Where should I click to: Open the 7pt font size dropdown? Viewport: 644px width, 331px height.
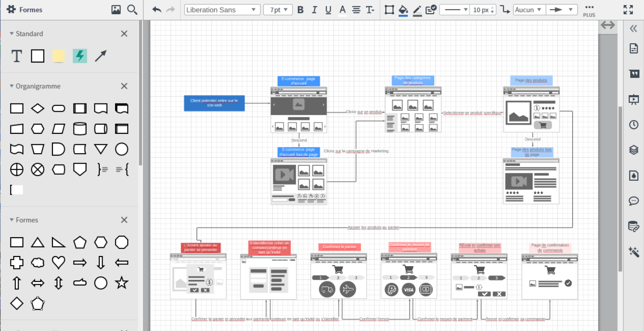278,9
